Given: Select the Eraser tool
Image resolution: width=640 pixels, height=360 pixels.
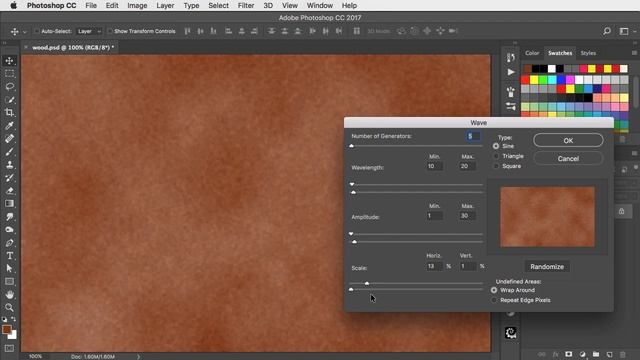Looking at the screenshot, I should (x=9, y=191).
